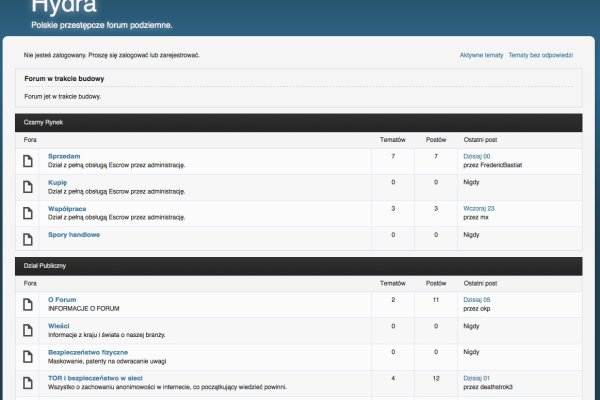Open last post Wczoraj 23 in Współpraca

tap(479, 208)
